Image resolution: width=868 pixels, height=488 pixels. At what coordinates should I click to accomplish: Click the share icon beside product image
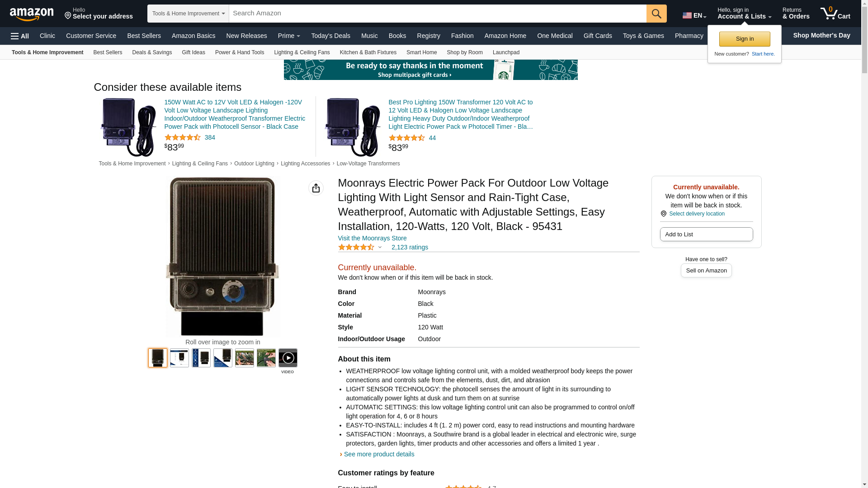pyautogui.click(x=316, y=188)
